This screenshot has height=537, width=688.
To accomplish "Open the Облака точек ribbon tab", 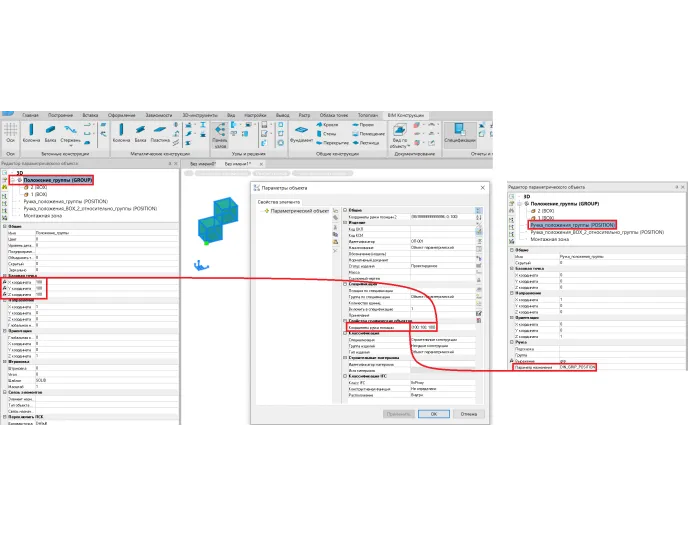I will (333, 115).
